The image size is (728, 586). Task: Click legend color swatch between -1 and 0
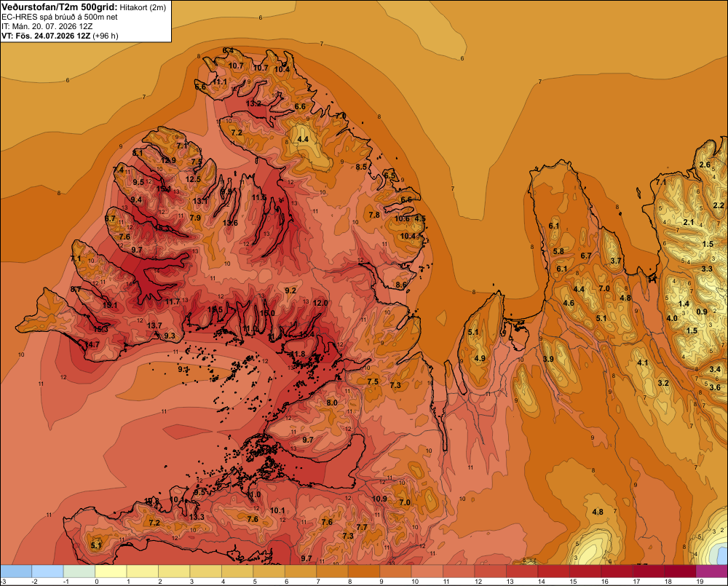[79, 571]
